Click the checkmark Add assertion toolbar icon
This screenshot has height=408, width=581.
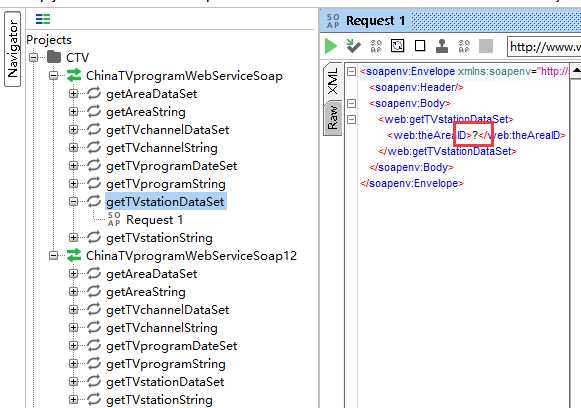pos(353,46)
